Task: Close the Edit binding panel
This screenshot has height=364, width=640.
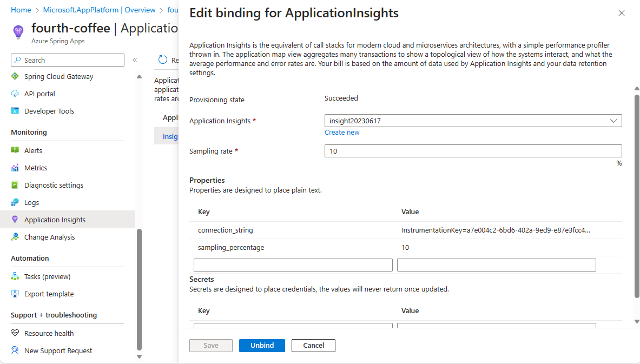Action: click(621, 14)
